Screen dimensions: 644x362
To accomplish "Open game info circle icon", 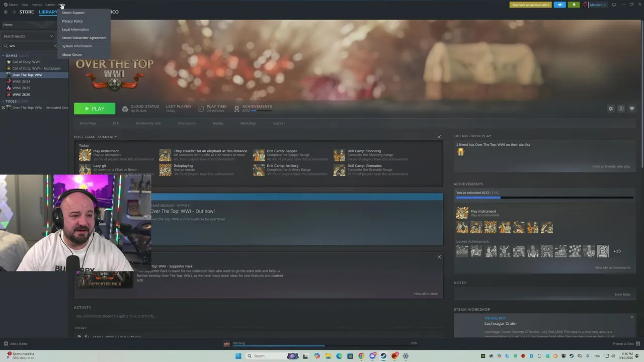I will 621,109.
